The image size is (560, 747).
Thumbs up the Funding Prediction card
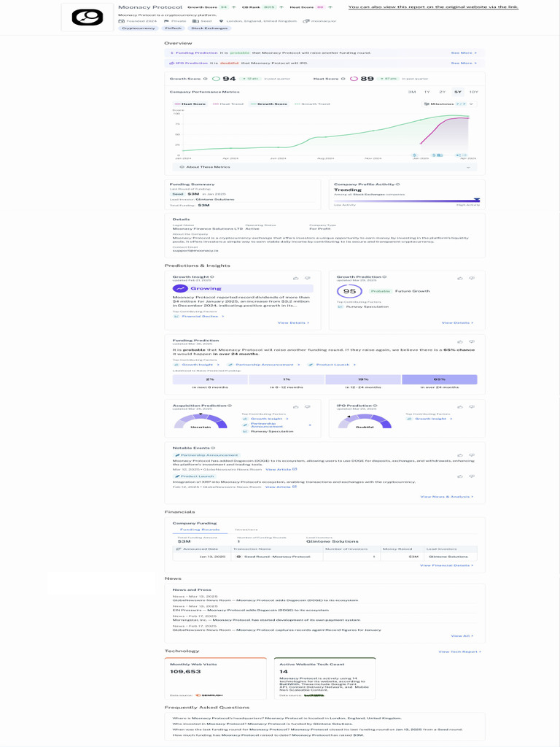[460, 342]
